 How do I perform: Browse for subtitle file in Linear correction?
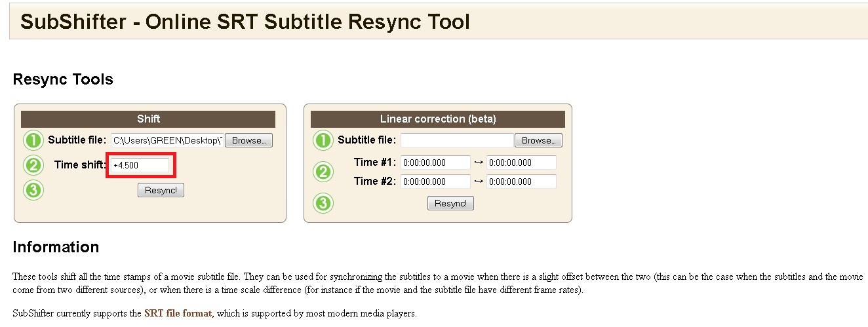pyautogui.click(x=538, y=140)
